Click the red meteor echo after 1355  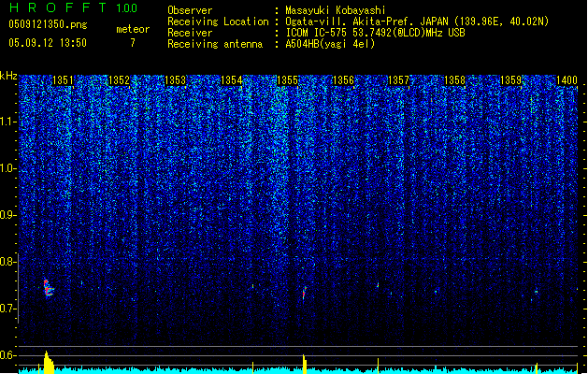(304, 293)
